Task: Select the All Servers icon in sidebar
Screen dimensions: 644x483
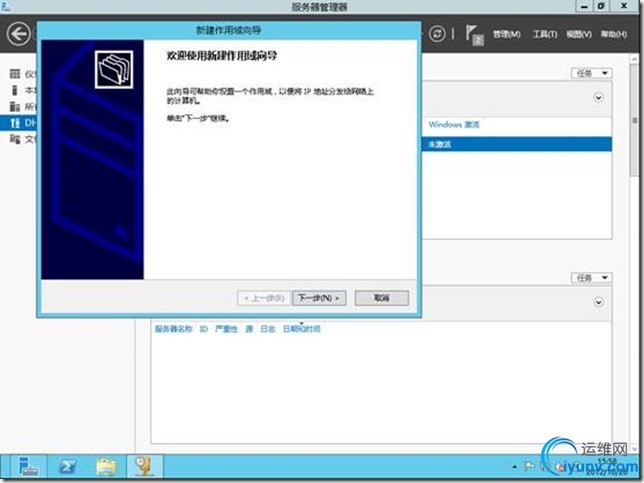Action: tap(15, 106)
